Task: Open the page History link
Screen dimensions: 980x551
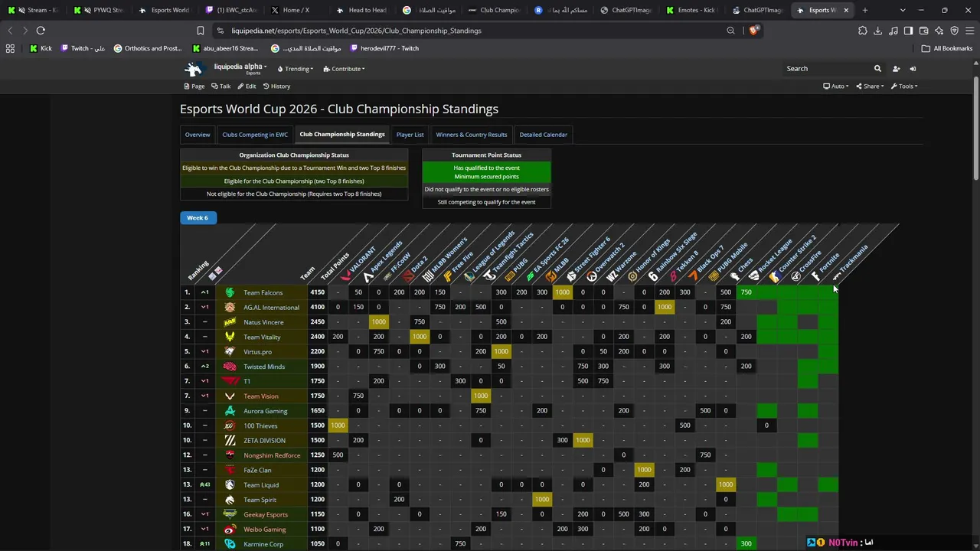Action: click(276, 86)
